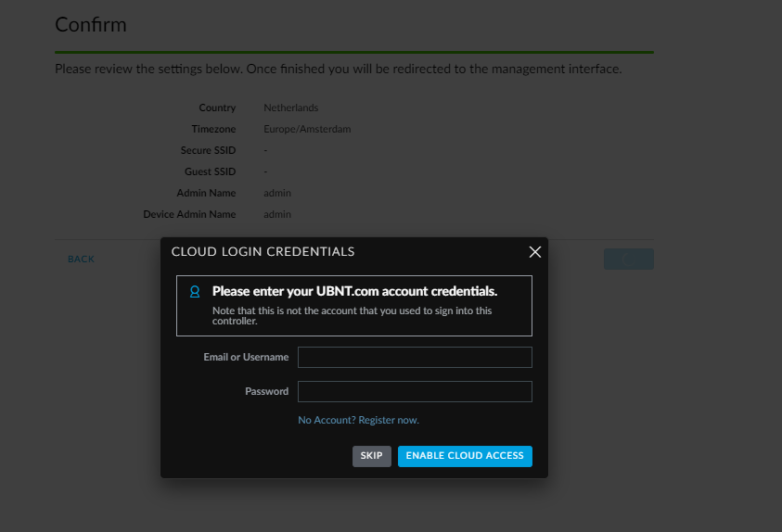Click the 'Admin Name' label

point(206,193)
